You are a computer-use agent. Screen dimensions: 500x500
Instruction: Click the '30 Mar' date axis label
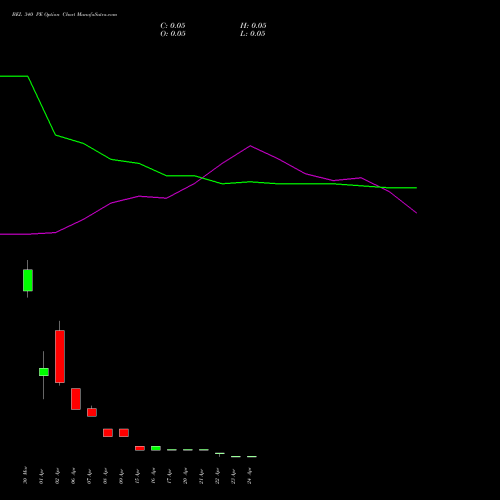(25, 476)
